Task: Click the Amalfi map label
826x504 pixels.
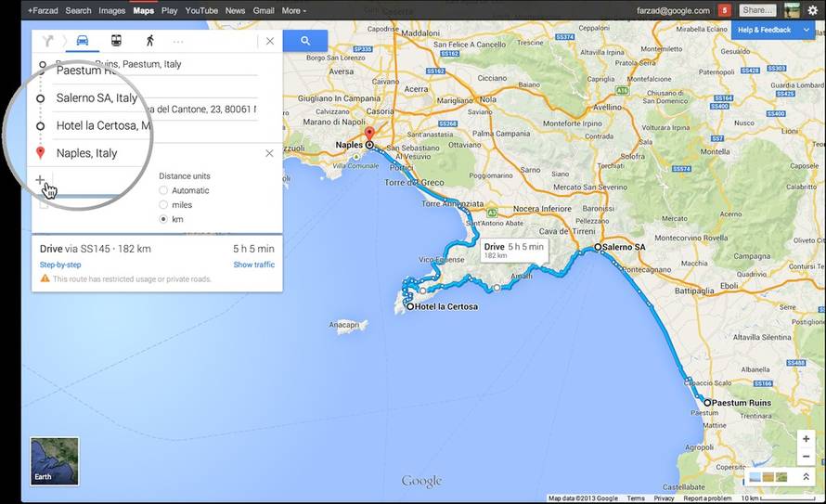Action: tap(521, 276)
